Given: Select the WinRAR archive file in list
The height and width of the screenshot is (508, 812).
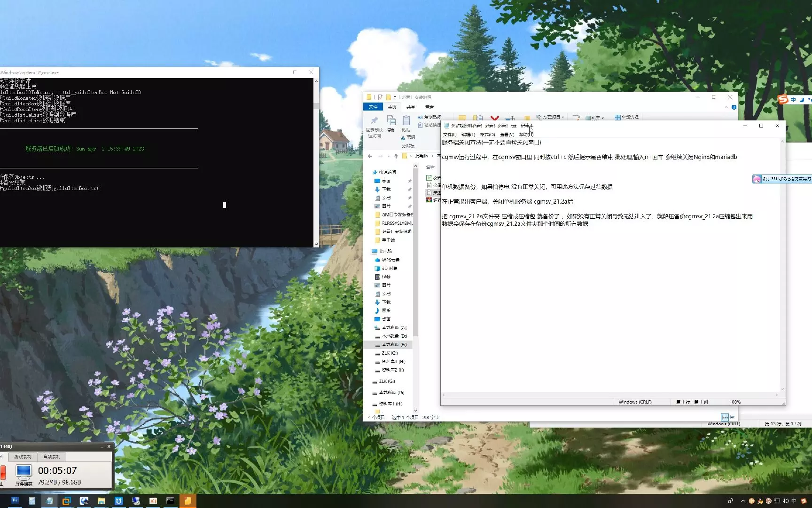Looking at the screenshot, I should (433, 200).
